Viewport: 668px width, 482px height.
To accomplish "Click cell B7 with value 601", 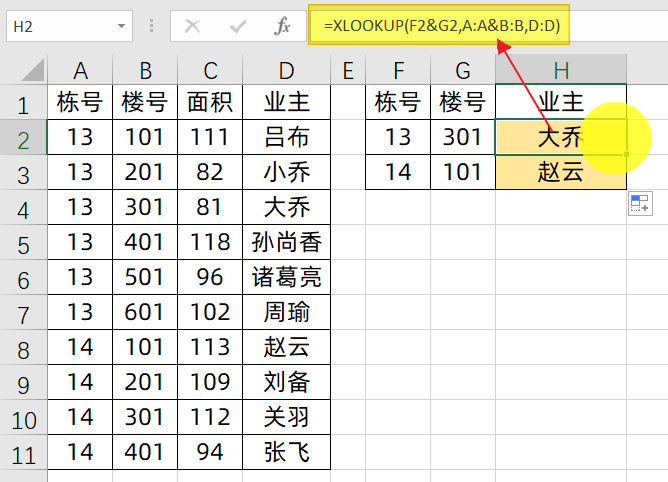I will point(145,312).
